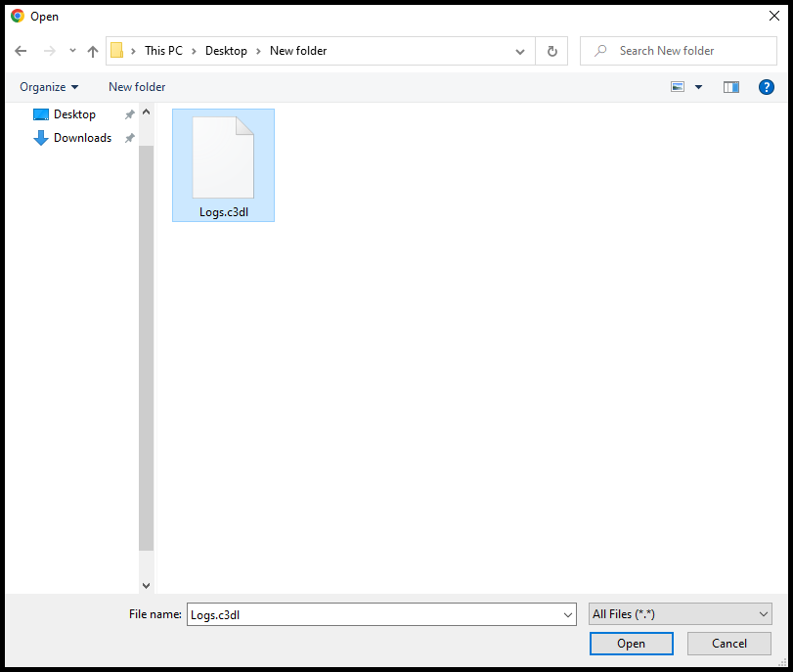This screenshot has width=793, height=672.
Task: Click the forward navigation arrow
Action: pyautogui.click(x=50, y=51)
